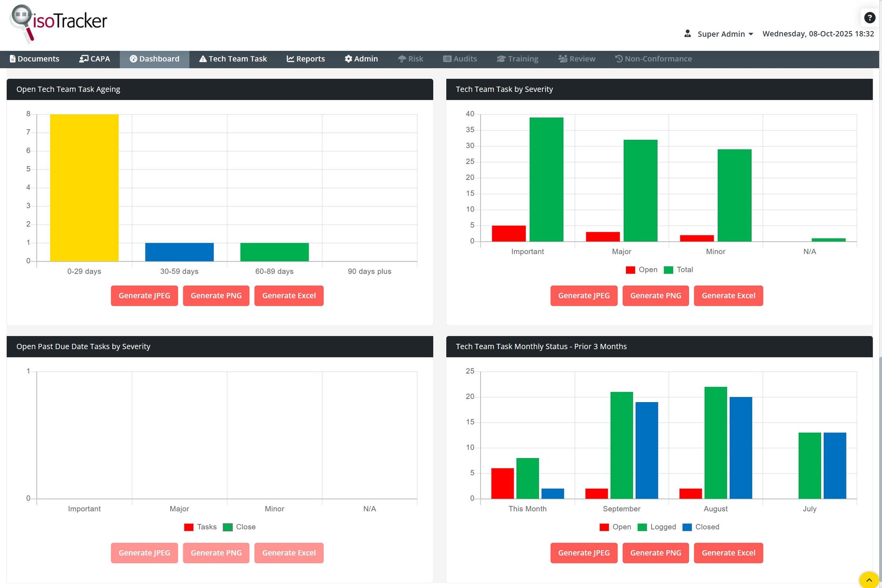This screenshot has height=588, width=882.
Task: Click the Reports chart icon
Action: [x=290, y=59]
